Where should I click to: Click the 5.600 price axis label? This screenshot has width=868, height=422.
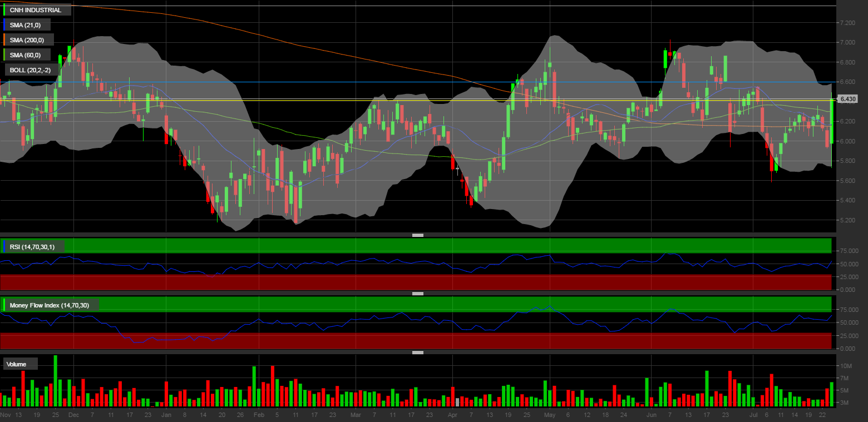click(847, 181)
